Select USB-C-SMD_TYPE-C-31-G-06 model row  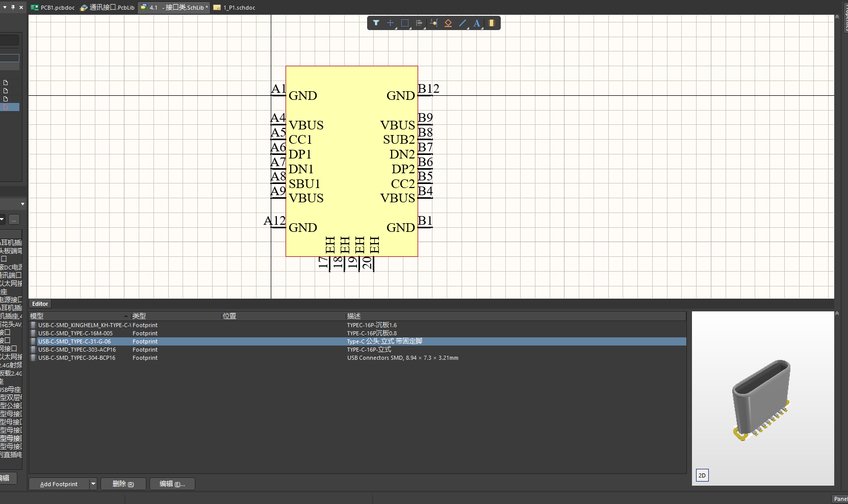[357, 341]
